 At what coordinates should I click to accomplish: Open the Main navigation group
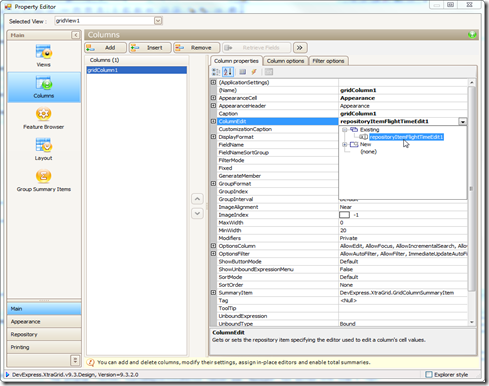(x=44, y=309)
